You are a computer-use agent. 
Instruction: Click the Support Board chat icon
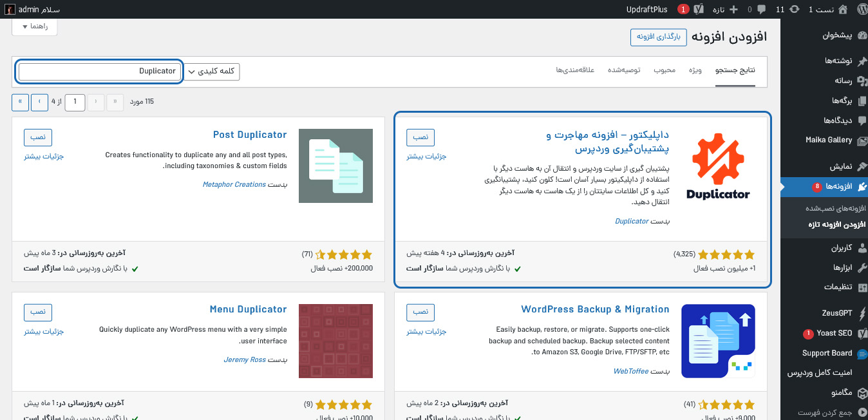click(x=862, y=353)
